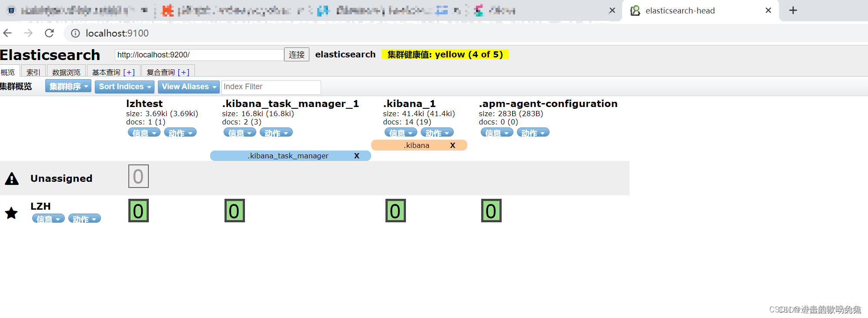The width and height of the screenshot is (868, 318).
Task: Open the 数据浏览 browser tab
Action: pyautogui.click(x=66, y=72)
